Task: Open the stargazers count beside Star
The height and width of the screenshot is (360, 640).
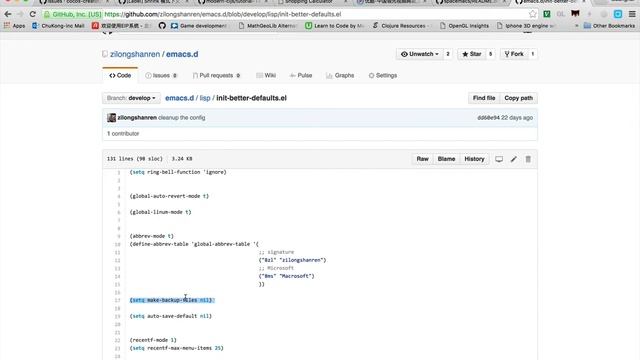Action: 490,54
